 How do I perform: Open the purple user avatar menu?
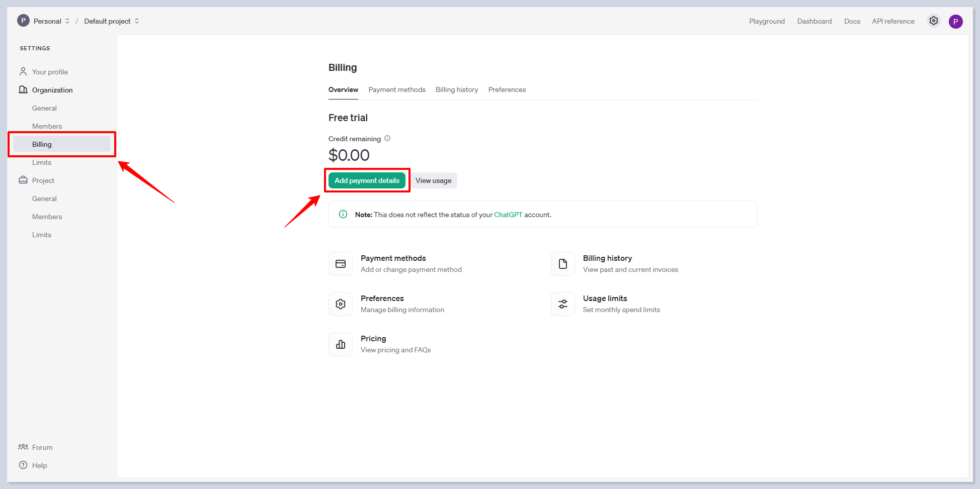coord(955,22)
